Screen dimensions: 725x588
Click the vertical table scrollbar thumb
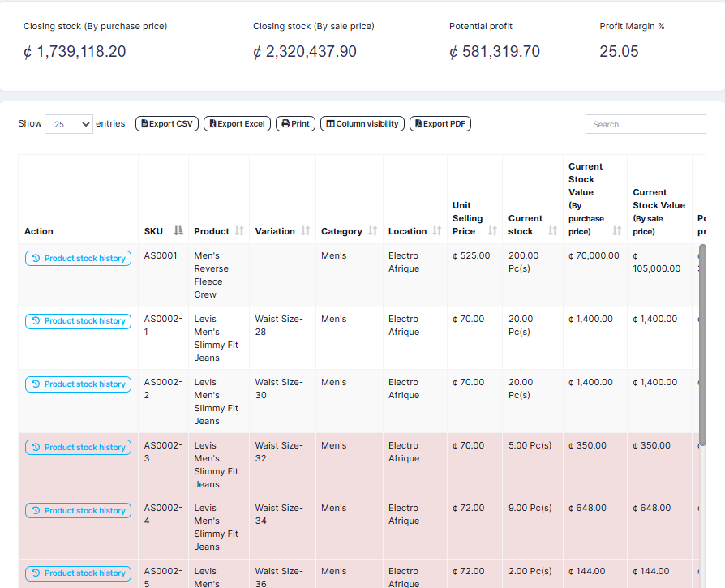pyautogui.click(x=702, y=345)
